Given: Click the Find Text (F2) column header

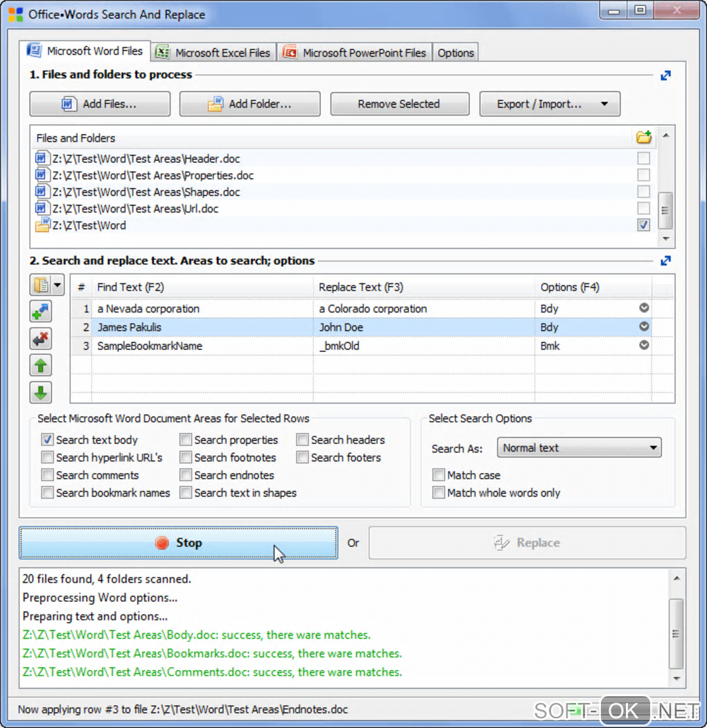Looking at the screenshot, I should (202, 287).
